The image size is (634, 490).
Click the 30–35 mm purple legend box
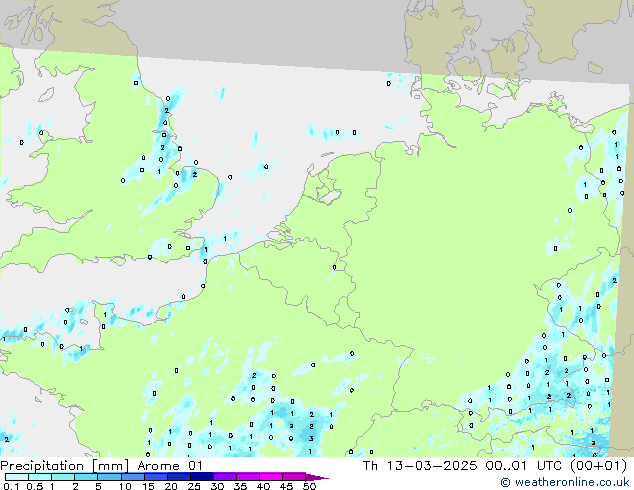224,477
